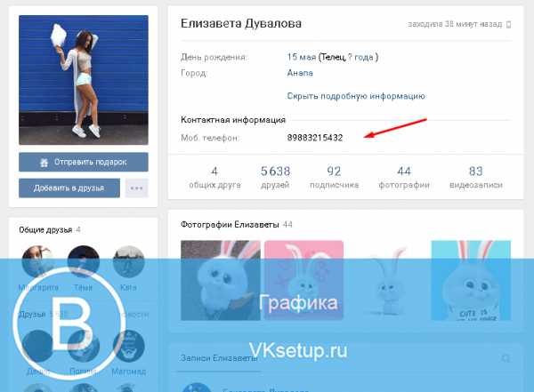
Task: Open Магомед's friend avatar
Action: coord(129,346)
